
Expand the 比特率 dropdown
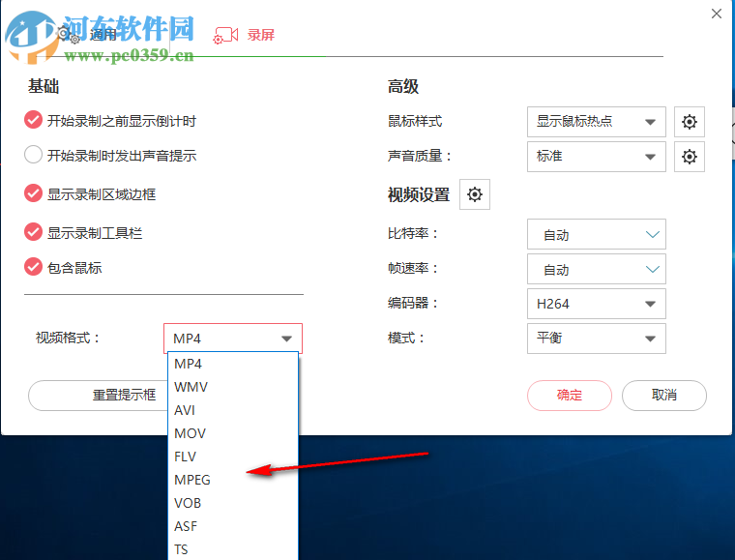[x=597, y=234]
